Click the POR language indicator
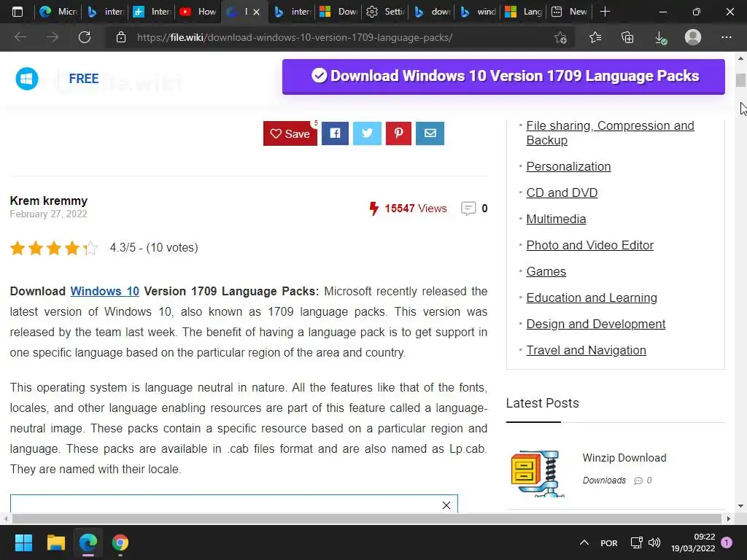The image size is (747, 560). click(x=609, y=542)
